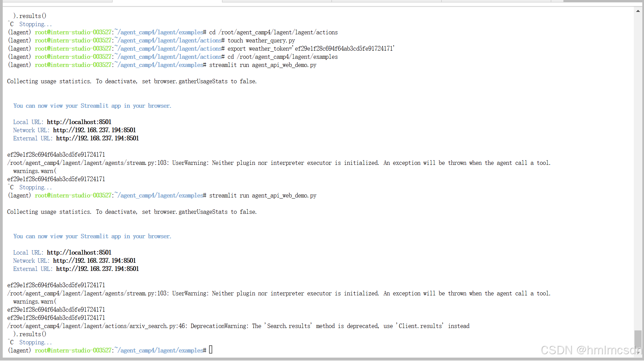Click the last '^C Stopping...' line above the prompt

pos(30,342)
